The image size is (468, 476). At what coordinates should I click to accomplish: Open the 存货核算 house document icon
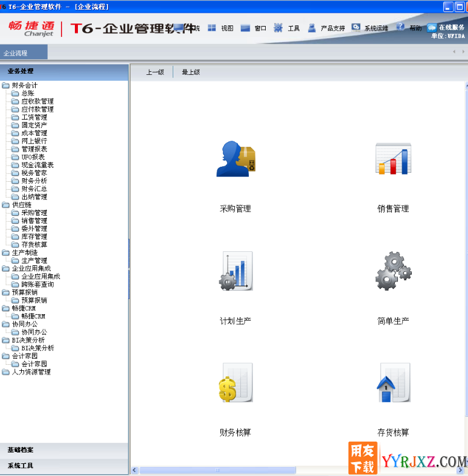393,382
